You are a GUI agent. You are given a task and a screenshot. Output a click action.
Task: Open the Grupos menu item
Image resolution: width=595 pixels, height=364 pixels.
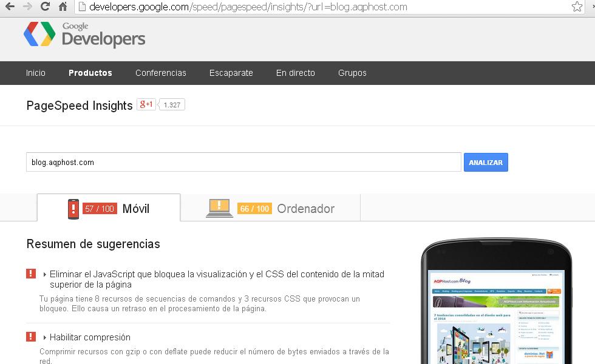[352, 73]
